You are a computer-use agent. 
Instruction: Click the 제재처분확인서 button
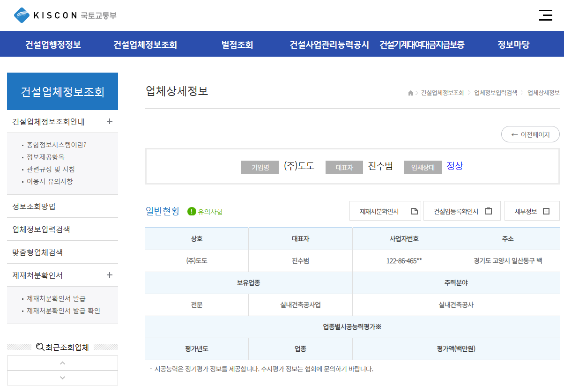click(x=385, y=211)
